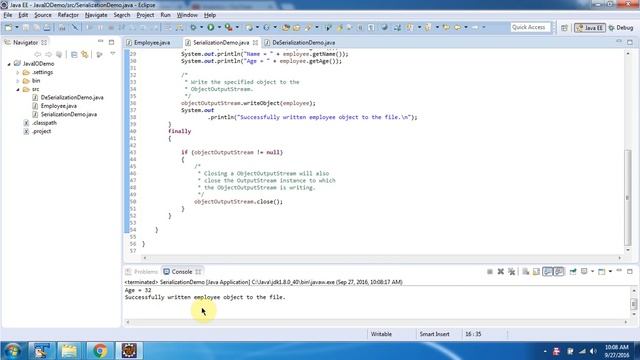Switch to the Debug perspective
Screen dimensions: 640x360
click(x=621, y=28)
